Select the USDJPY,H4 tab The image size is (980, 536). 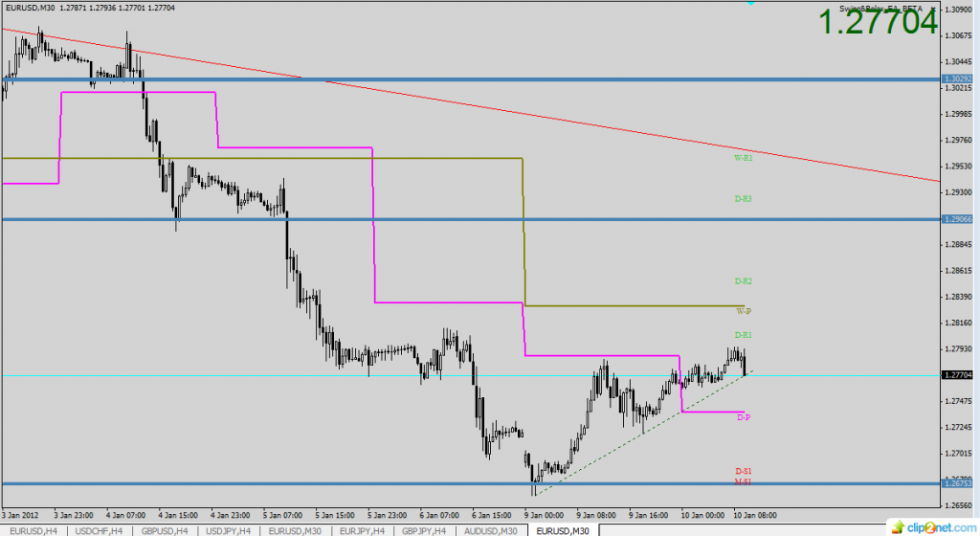(x=228, y=529)
